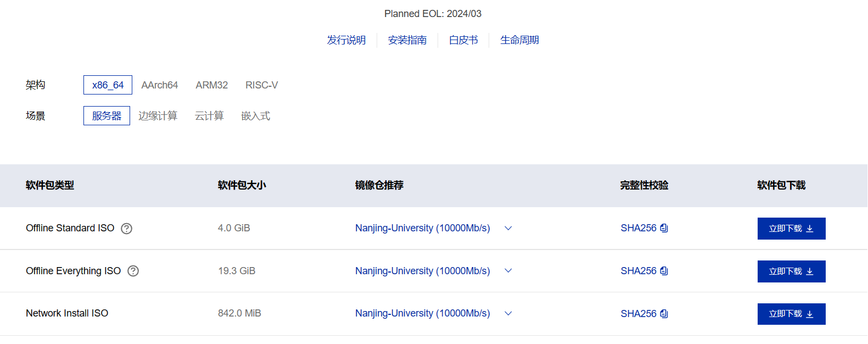Choose the 嵌入式 scenario
868x344 pixels.
pyautogui.click(x=256, y=116)
